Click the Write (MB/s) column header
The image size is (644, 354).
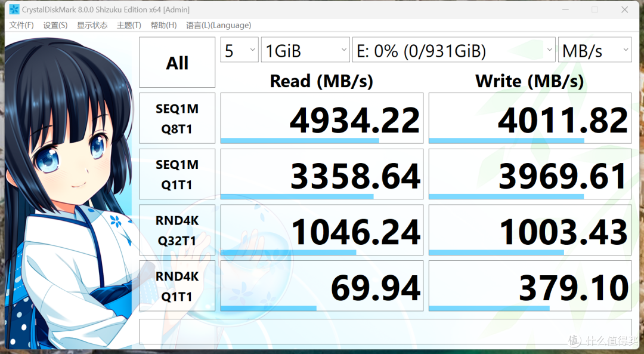[530, 81]
